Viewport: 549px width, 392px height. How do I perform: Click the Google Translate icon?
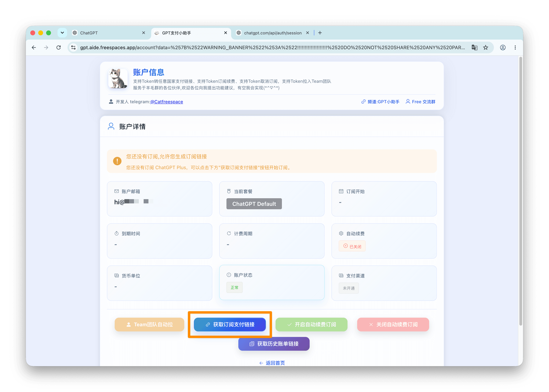(474, 47)
